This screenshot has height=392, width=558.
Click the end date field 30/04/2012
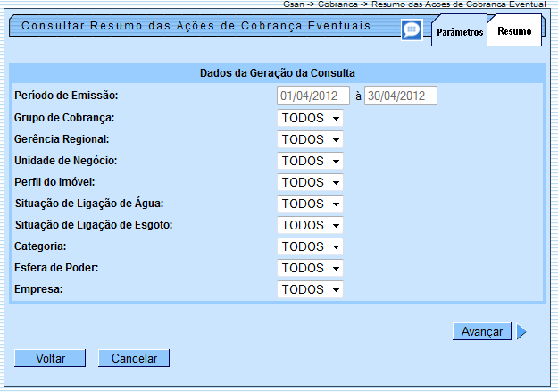[400, 96]
